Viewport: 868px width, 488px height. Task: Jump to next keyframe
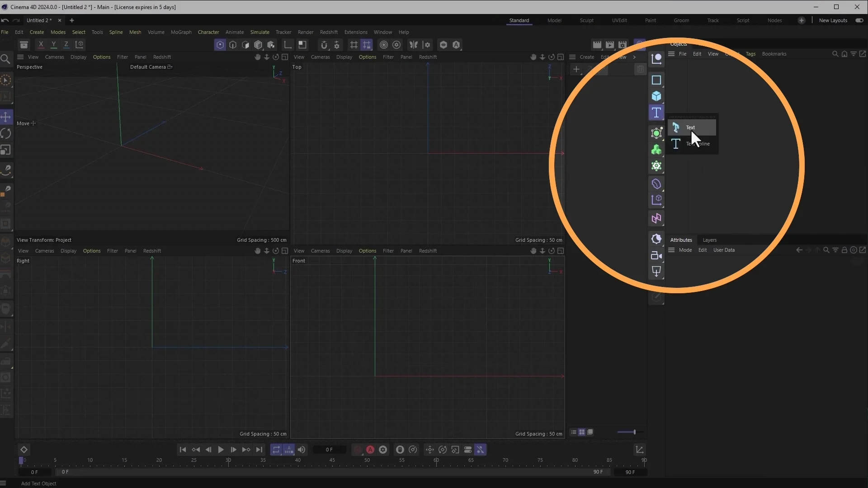pos(246,450)
